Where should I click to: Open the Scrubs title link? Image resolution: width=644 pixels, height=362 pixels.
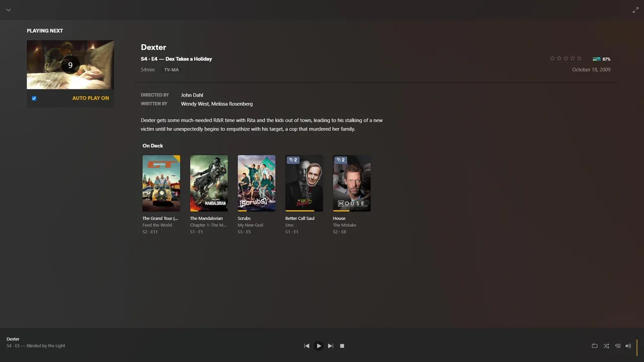244,219
